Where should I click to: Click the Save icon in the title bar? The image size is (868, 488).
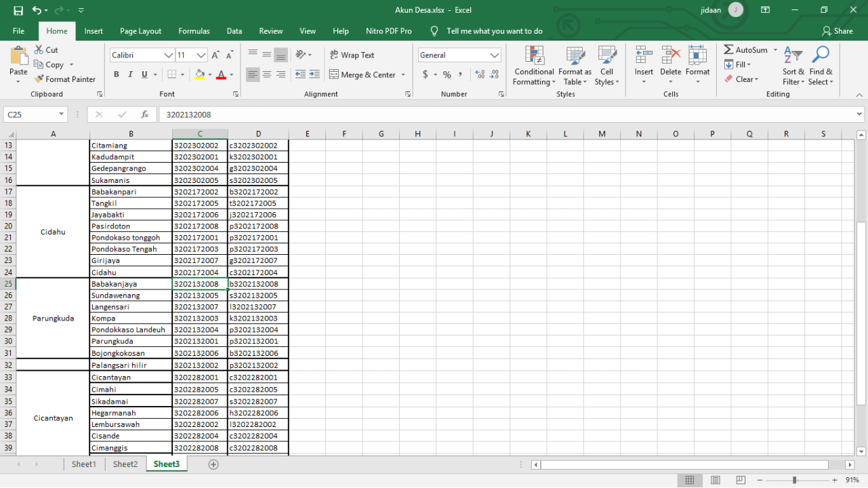[x=18, y=10]
